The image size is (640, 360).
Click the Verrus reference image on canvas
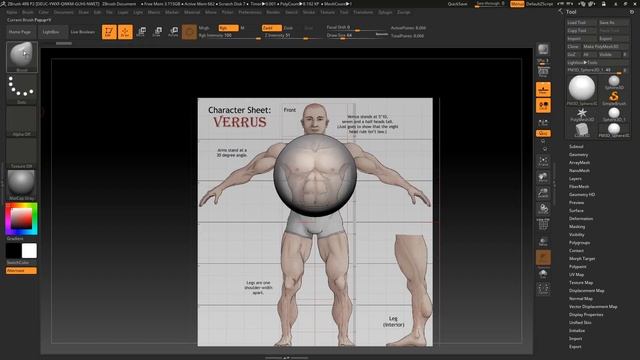coord(315,222)
